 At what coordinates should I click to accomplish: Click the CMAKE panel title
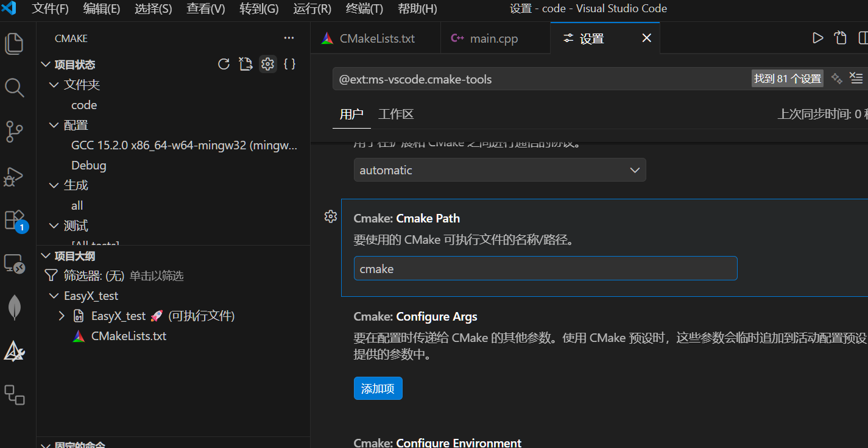click(x=71, y=38)
